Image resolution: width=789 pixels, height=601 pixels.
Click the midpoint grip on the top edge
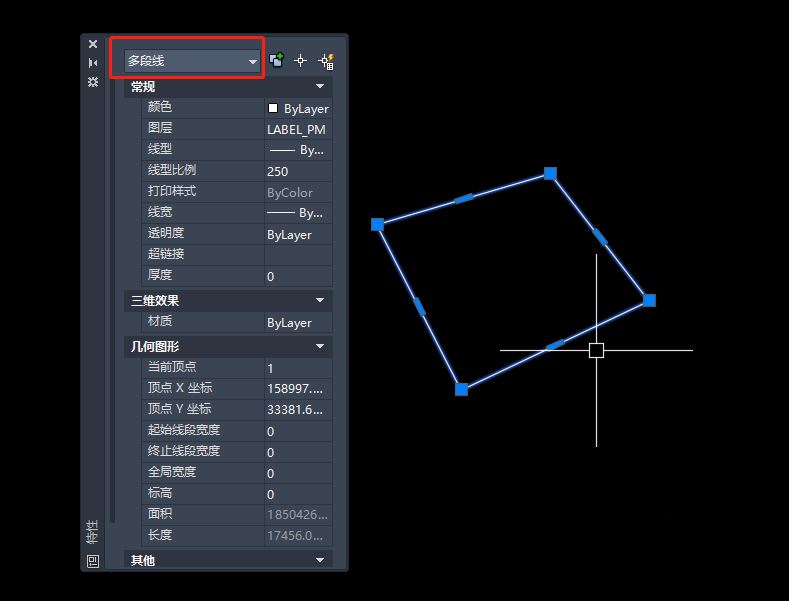click(464, 199)
